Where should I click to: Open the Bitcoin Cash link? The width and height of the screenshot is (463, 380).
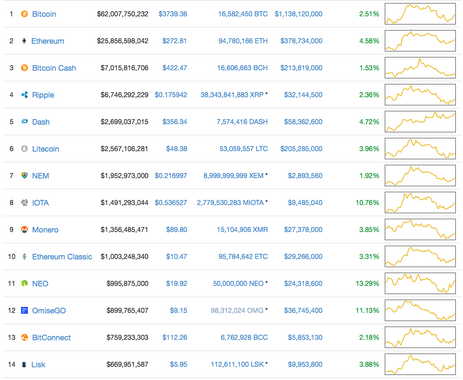(54, 68)
